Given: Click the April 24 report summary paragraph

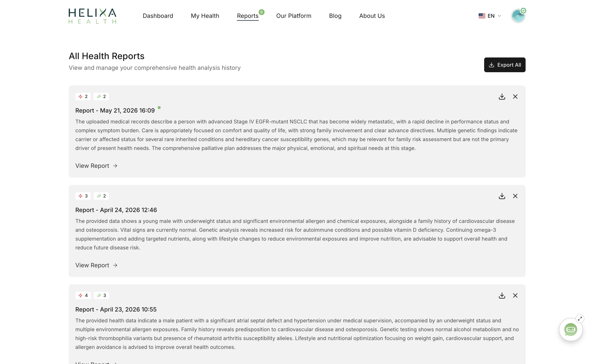Looking at the screenshot, I should click(x=295, y=234).
